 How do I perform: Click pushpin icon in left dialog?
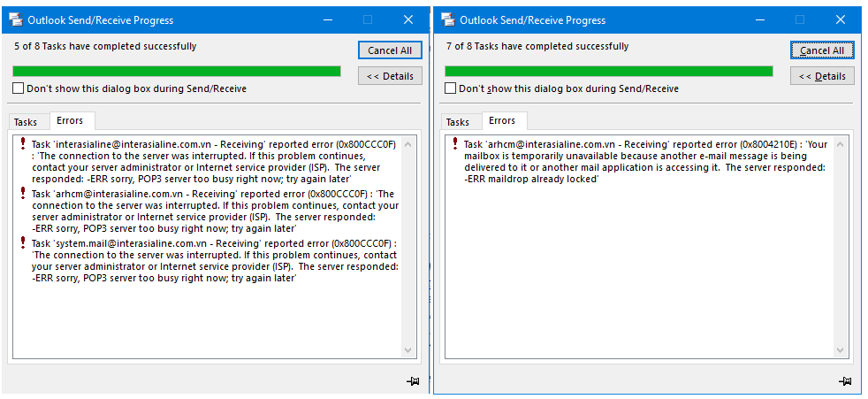coord(413,380)
